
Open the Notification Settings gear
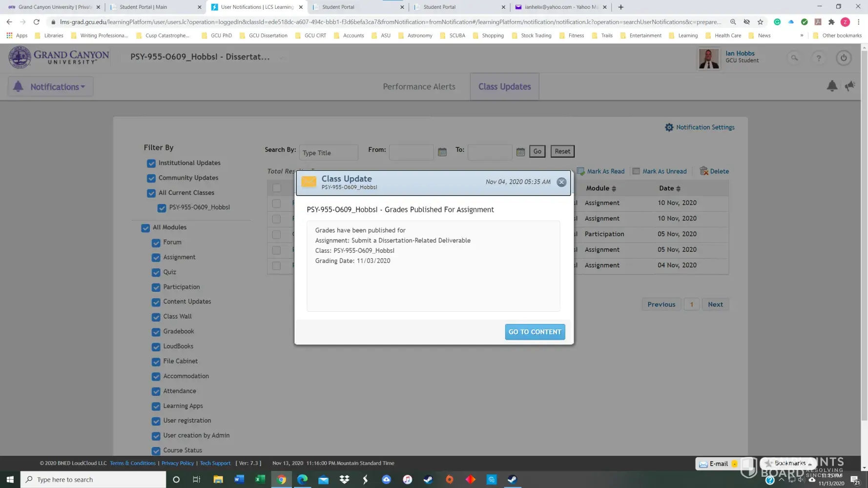pos(669,127)
